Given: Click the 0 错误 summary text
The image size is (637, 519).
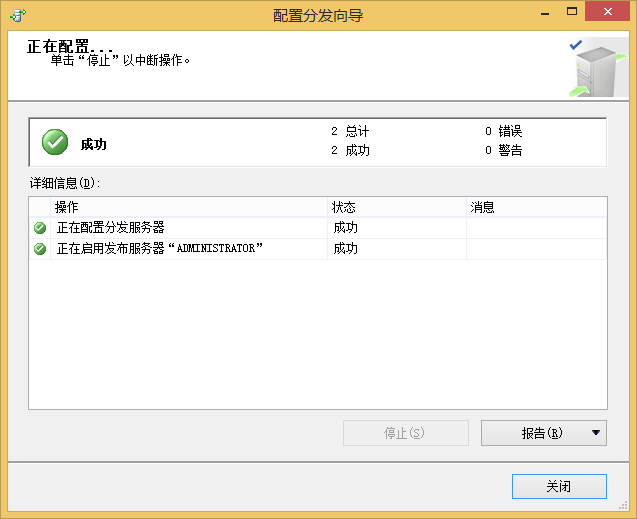Looking at the screenshot, I should click(x=503, y=131).
